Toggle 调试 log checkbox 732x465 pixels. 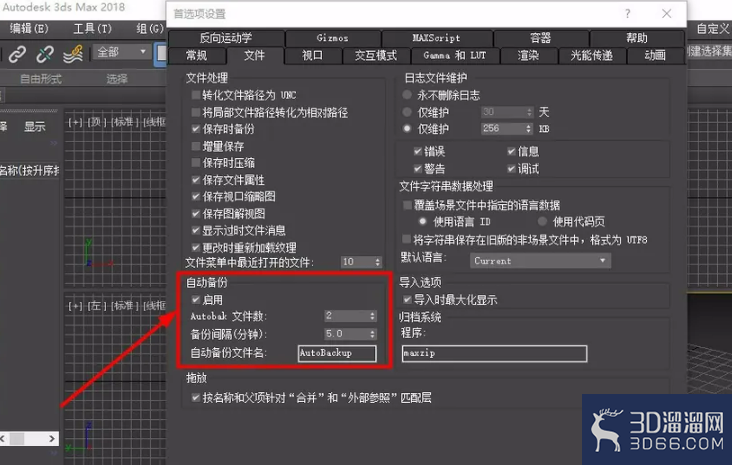coord(511,169)
